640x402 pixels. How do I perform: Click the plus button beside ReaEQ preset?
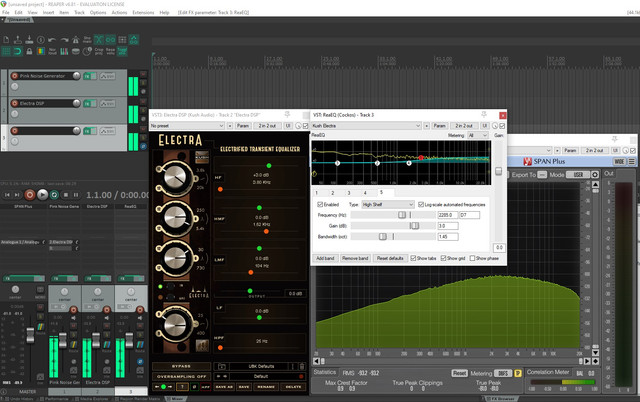click(427, 126)
